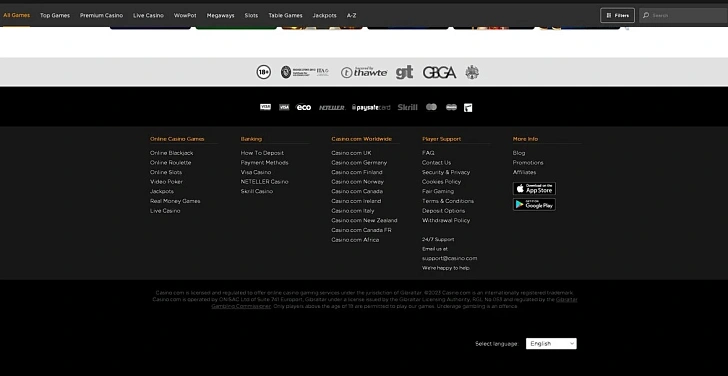The height and width of the screenshot is (376, 728).
Task: Go to the Jackpots tab in navigation
Action: [x=325, y=15]
